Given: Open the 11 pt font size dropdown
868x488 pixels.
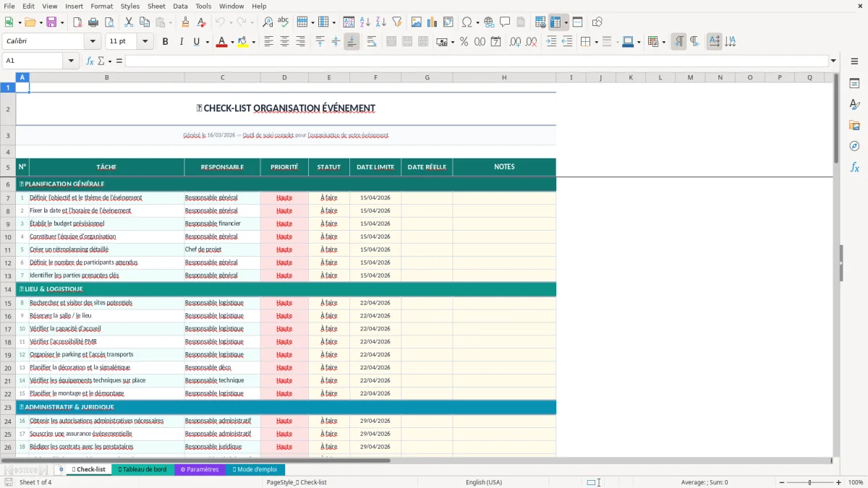Looking at the screenshot, I should 145,42.
